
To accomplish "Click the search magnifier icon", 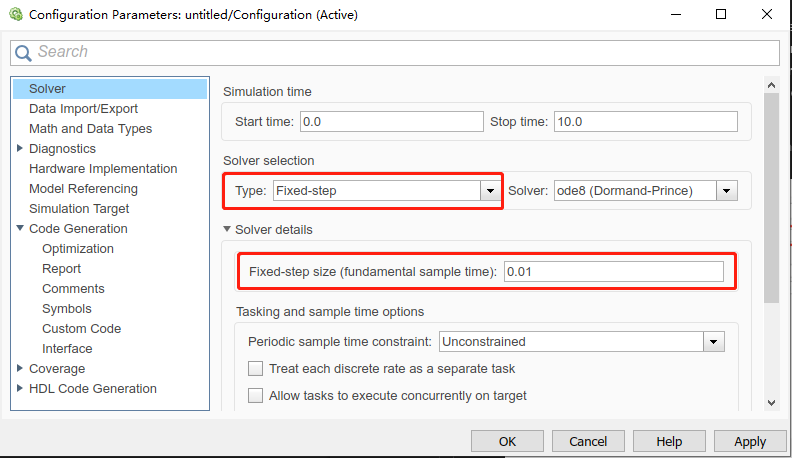I will [x=23, y=53].
